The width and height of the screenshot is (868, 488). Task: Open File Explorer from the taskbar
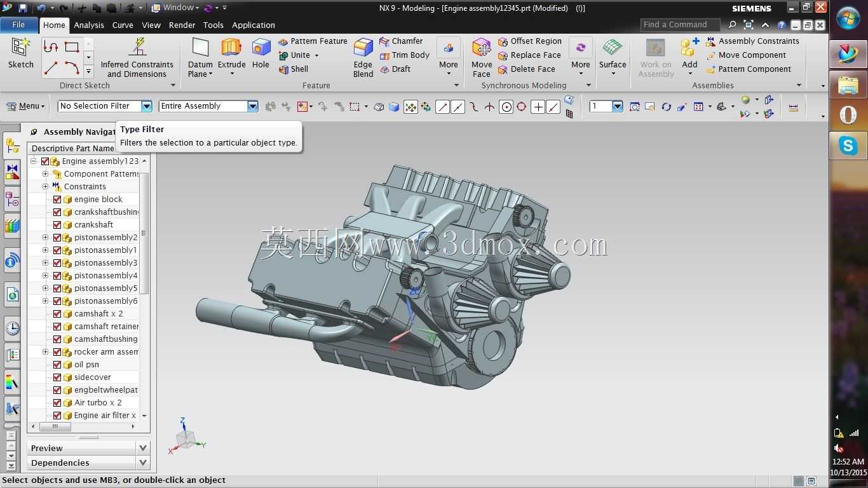click(x=848, y=85)
